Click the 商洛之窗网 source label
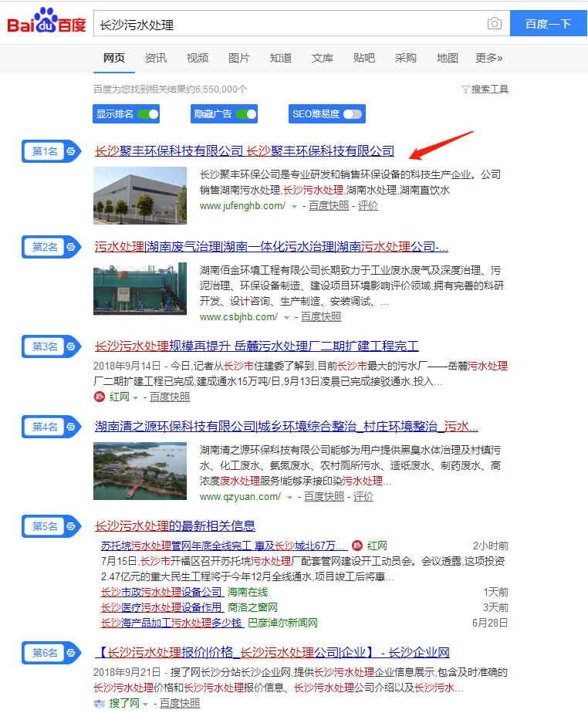 (253, 607)
